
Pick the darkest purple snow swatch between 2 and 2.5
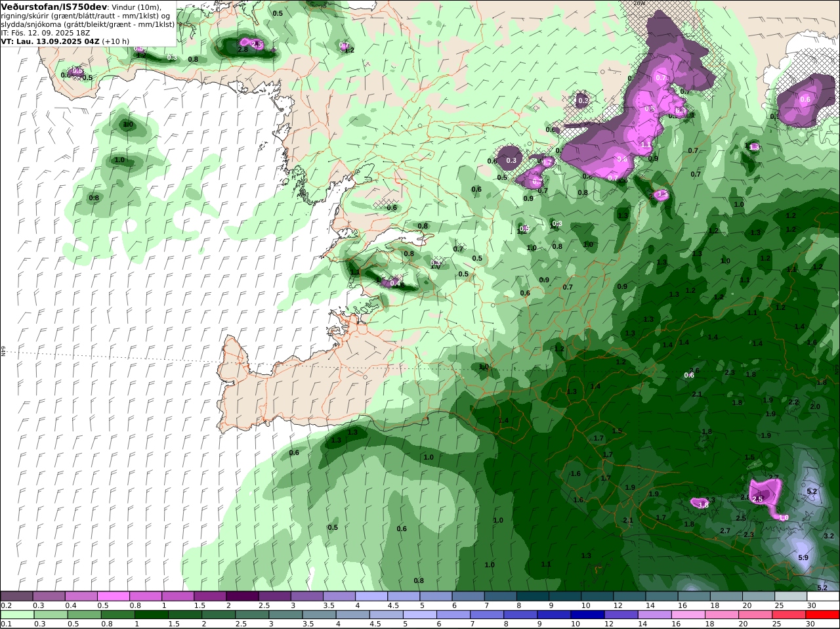point(242,596)
